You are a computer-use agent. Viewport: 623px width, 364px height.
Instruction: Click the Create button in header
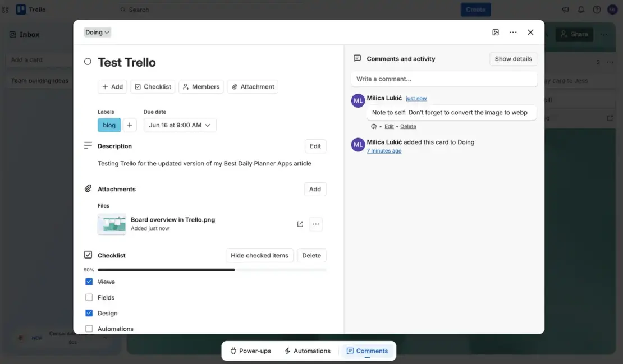[475, 10]
